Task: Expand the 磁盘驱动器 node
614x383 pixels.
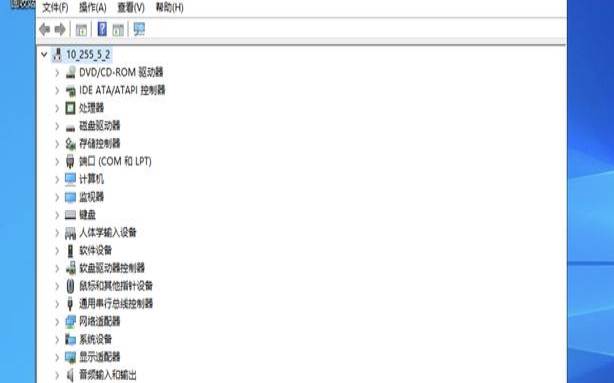Action: click(57, 126)
